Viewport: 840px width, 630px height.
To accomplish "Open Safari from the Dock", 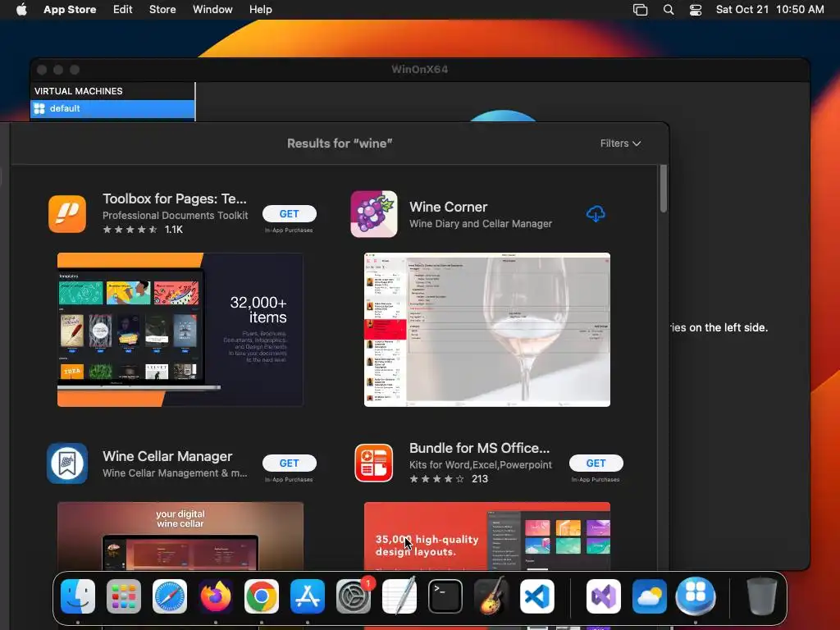I will click(x=170, y=596).
